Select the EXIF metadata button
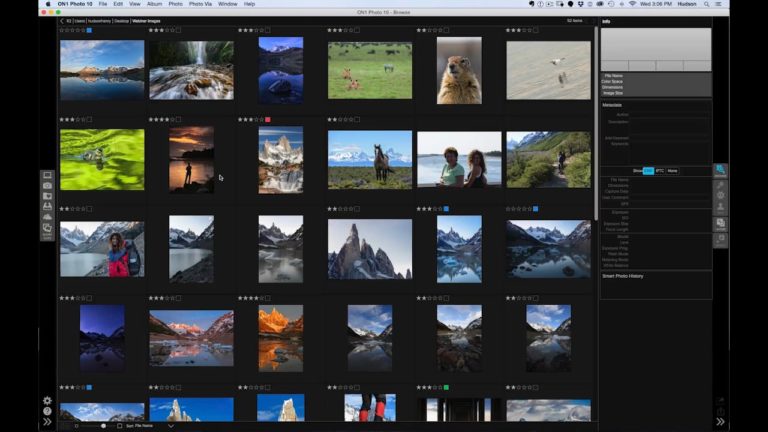This screenshot has height=432, width=768. click(648, 171)
